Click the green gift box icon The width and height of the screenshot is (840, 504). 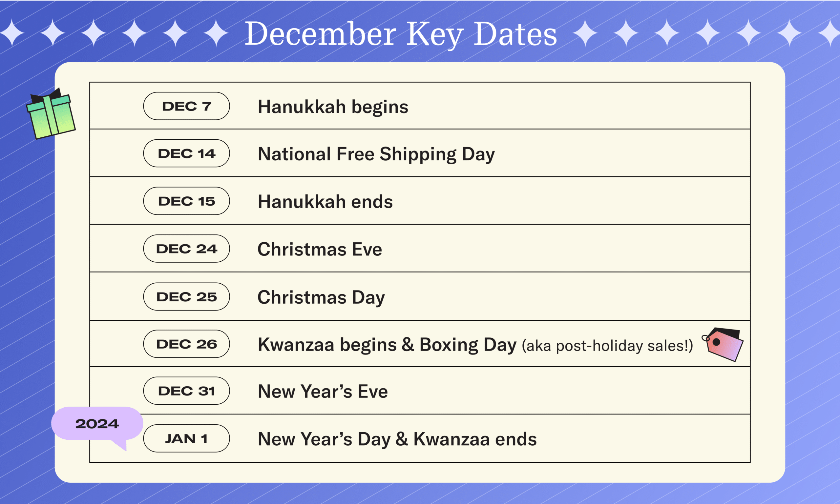point(51,114)
